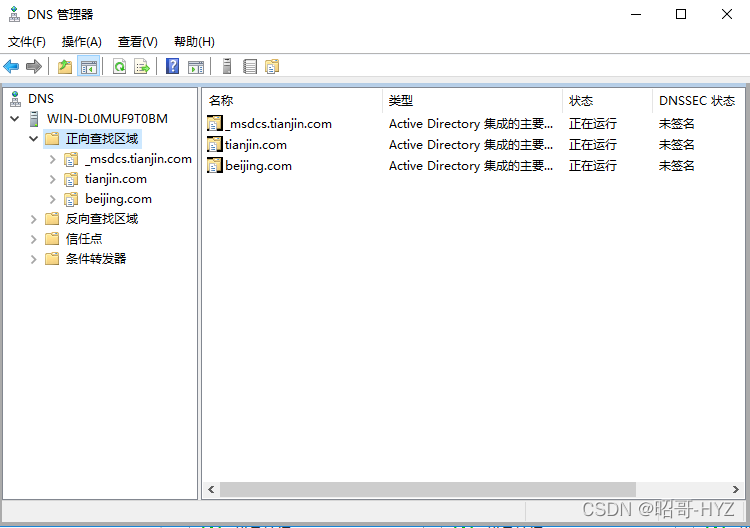Expand the 条件转发器 node
This screenshot has height=528, width=750.
[x=33, y=259]
